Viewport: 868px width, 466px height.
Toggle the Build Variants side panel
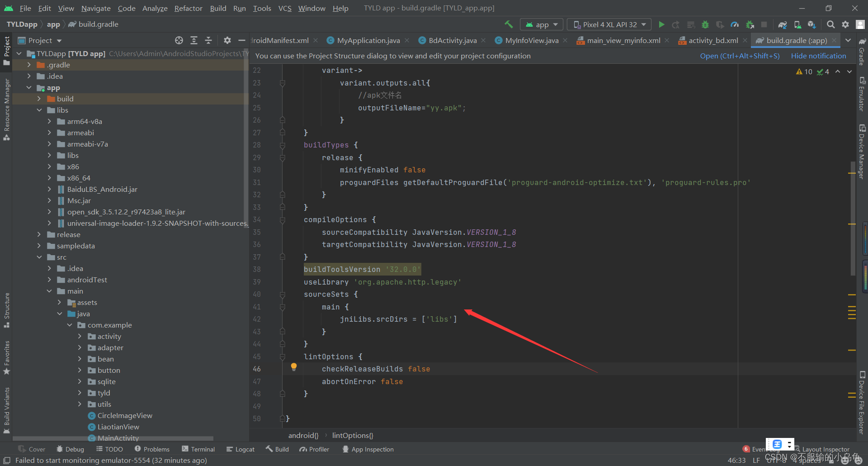click(x=6, y=410)
